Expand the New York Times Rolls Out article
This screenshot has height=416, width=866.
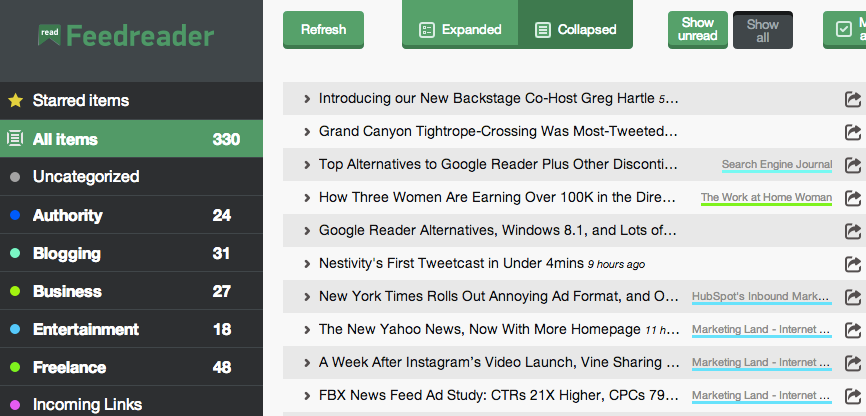307,297
